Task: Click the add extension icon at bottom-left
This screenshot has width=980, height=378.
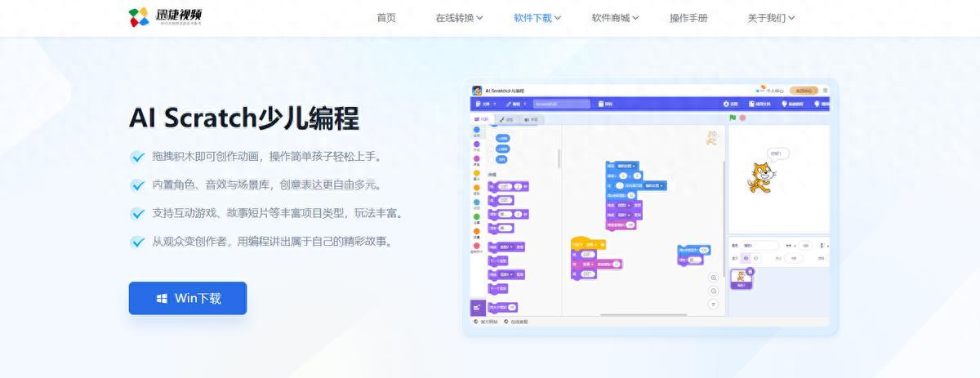Action: 478,307
